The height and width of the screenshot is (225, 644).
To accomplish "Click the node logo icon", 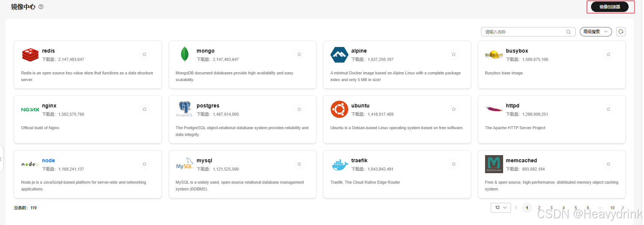I will click(x=30, y=164).
